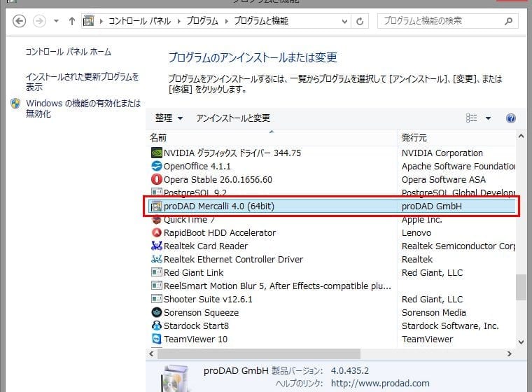
Task: Click the horizontal scrollbar right arrow
Action: click(510, 353)
